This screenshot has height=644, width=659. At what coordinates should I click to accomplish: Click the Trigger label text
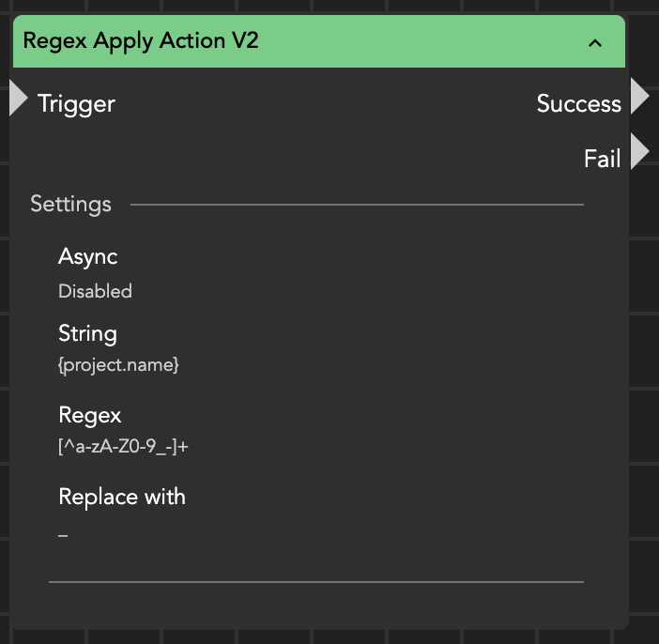[76, 103]
